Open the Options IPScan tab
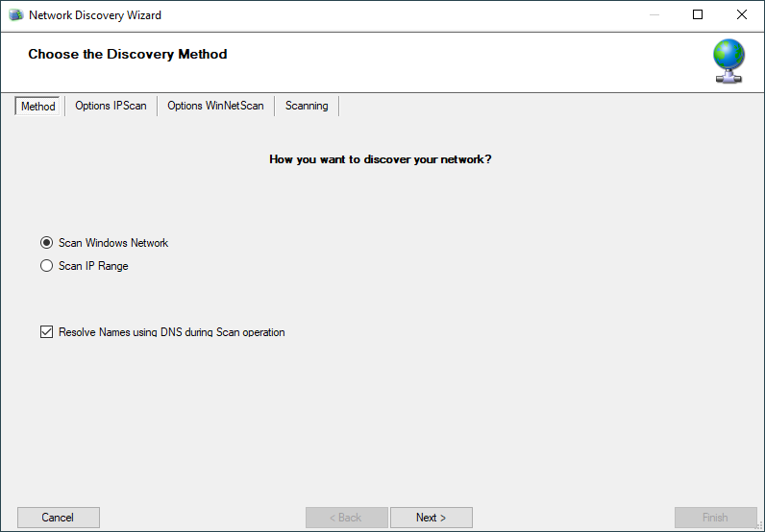The width and height of the screenshot is (765, 532). coord(111,106)
